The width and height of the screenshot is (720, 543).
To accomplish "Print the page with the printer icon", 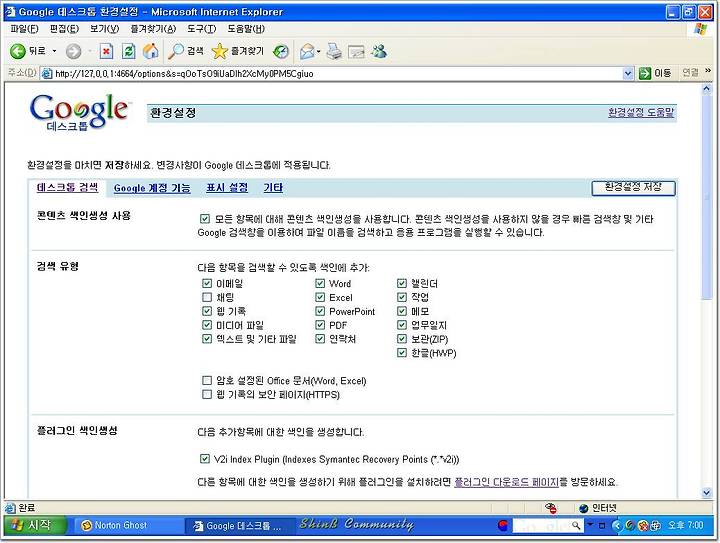I will click(334, 51).
